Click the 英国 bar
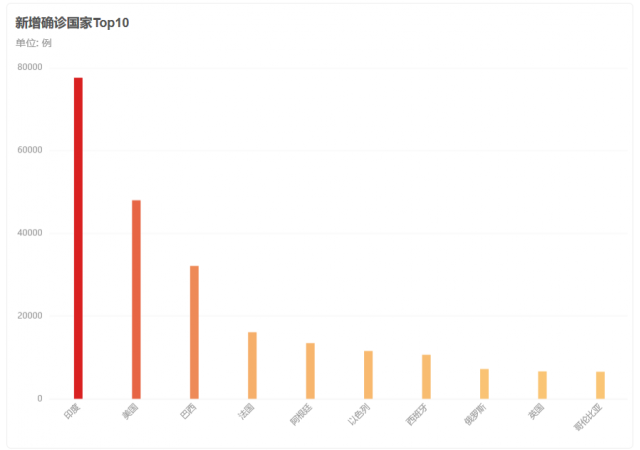This screenshot has width=640, height=450. [542, 385]
